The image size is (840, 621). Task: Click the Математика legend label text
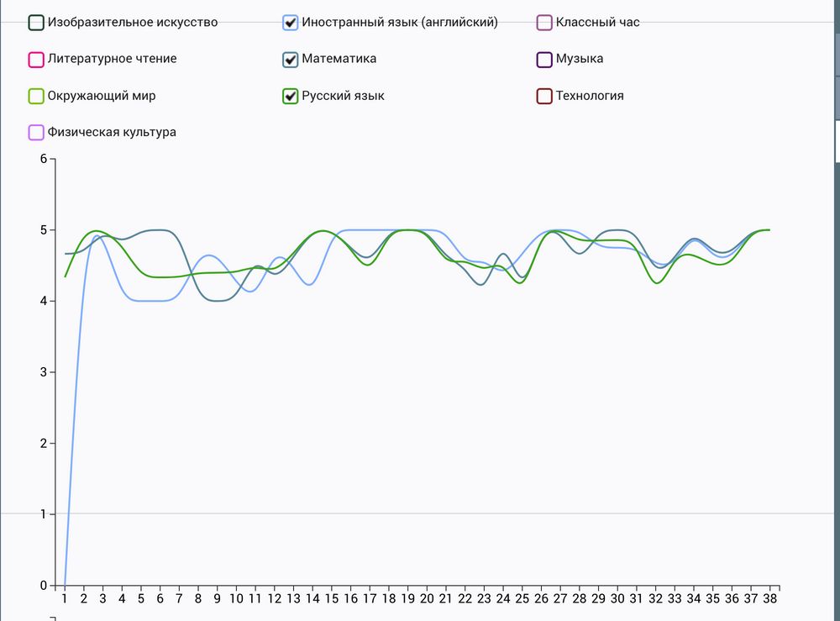click(x=339, y=59)
